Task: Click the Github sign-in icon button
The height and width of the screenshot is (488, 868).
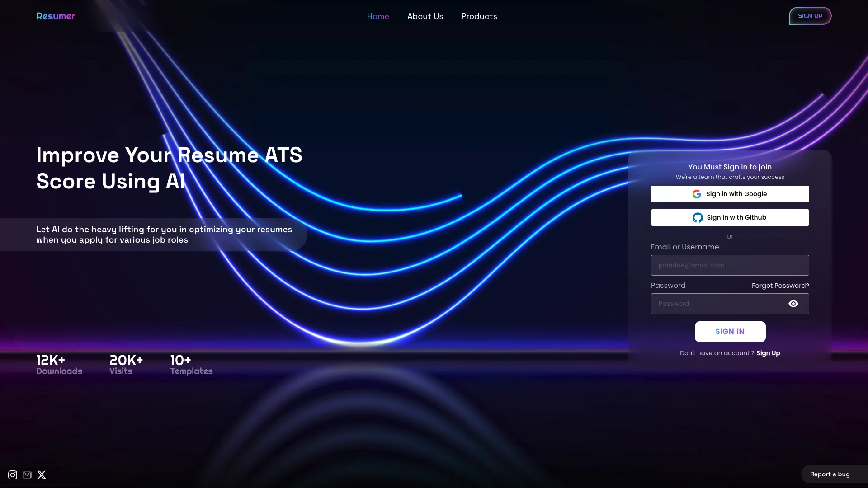Action: [698, 217]
